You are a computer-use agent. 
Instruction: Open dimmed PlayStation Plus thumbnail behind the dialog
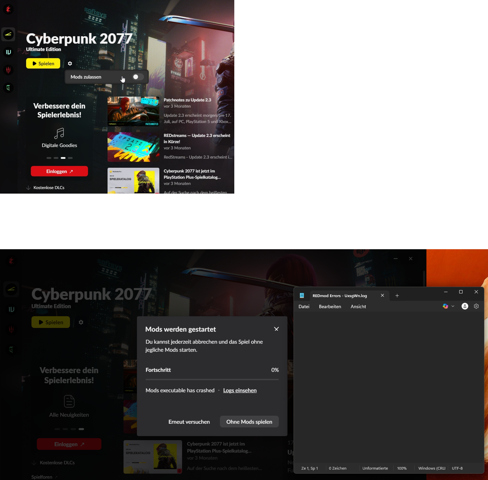coord(153,457)
